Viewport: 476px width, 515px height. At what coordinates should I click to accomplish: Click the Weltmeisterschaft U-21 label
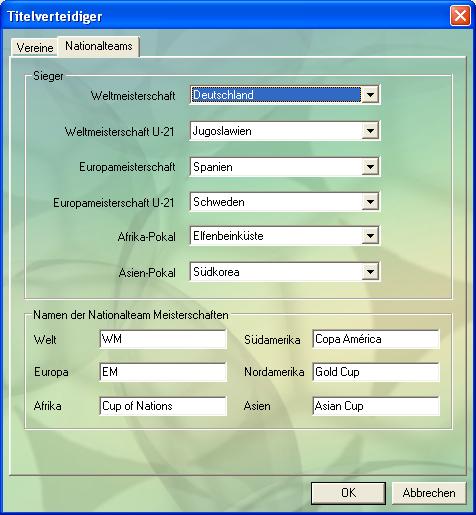[120, 132]
